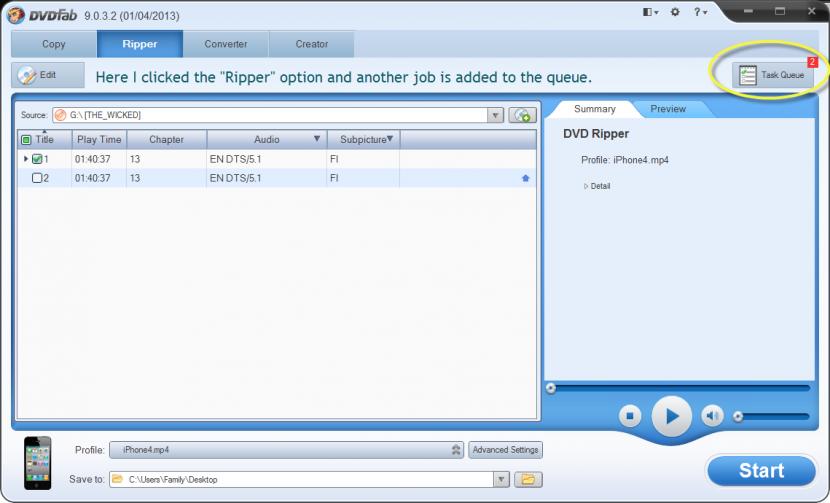Go to the Creator tab
This screenshot has width=830, height=503.
point(312,44)
